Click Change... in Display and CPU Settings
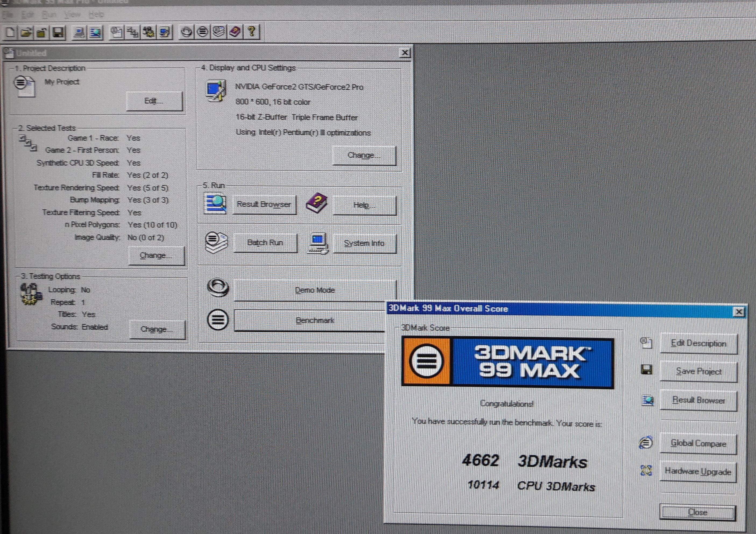This screenshot has height=534, width=756. pyautogui.click(x=364, y=155)
